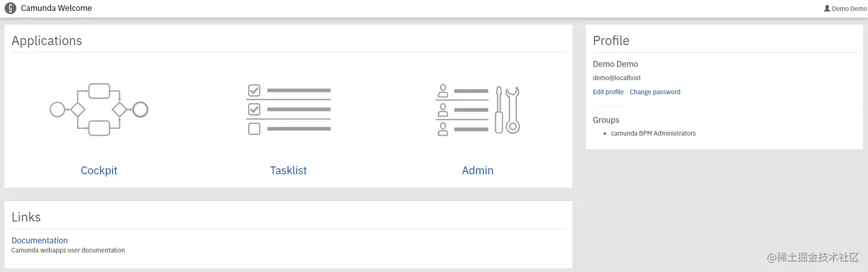Open Tasklist via the checklist icon

(x=288, y=109)
